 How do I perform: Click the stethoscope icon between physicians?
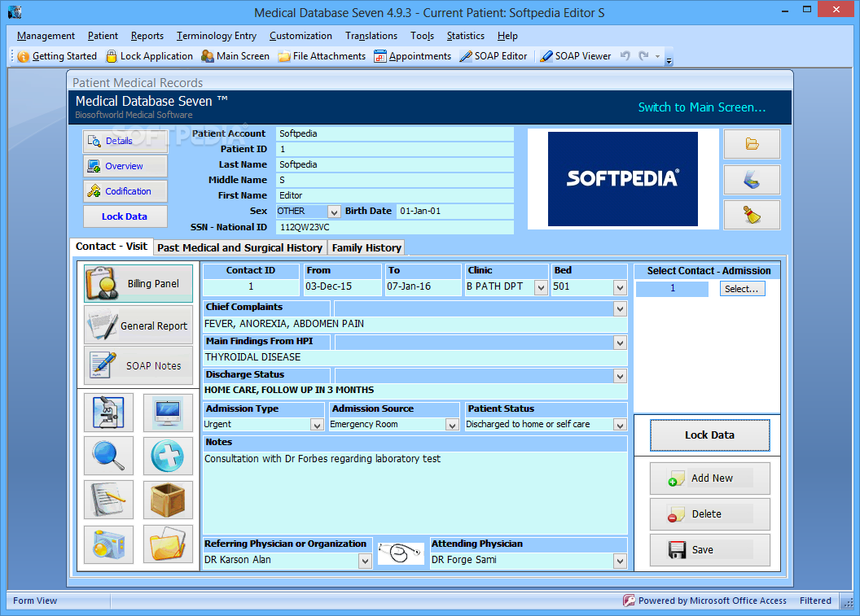(x=401, y=553)
